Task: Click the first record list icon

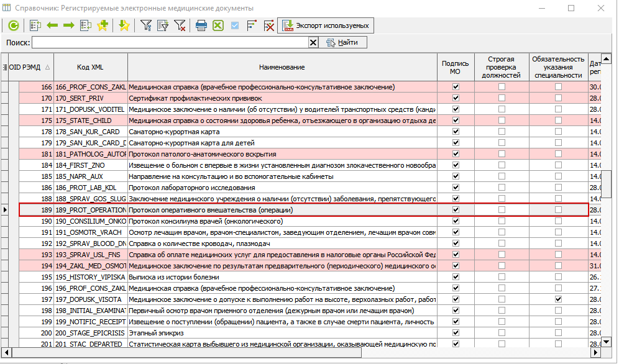Action: 35,25
